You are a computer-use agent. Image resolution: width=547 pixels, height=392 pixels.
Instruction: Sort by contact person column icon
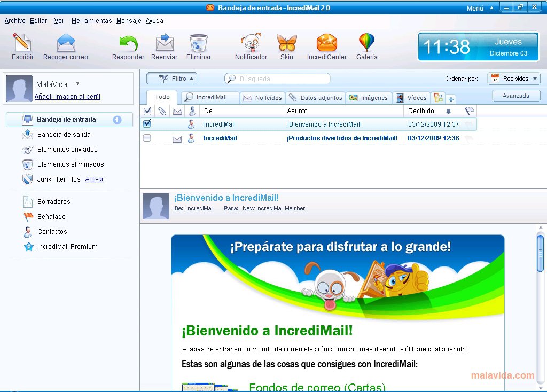point(192,111)
